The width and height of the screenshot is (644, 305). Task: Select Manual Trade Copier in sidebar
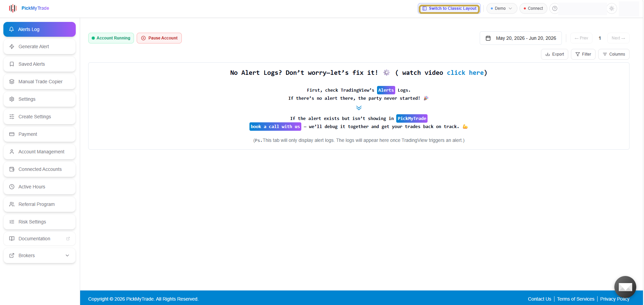pyautogui.click(x=39, y=82)
